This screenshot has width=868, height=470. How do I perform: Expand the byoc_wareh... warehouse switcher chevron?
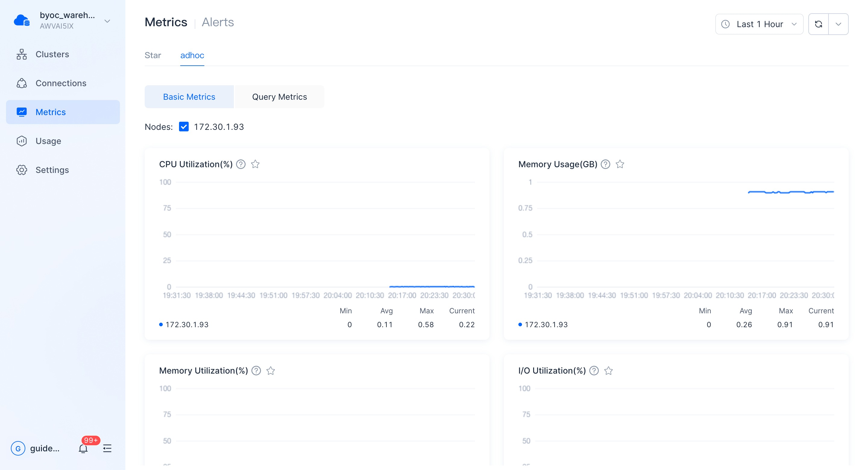pyautogui.click(x=107, y=21)
